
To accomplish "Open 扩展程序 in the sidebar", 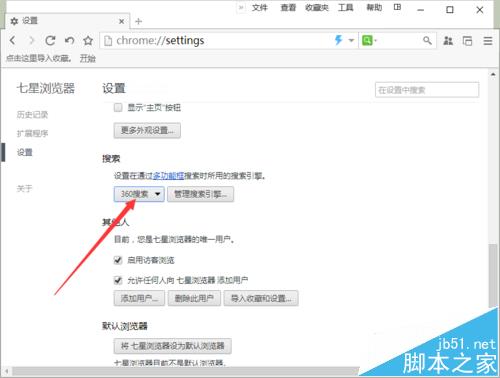I will tap(32, 134).
